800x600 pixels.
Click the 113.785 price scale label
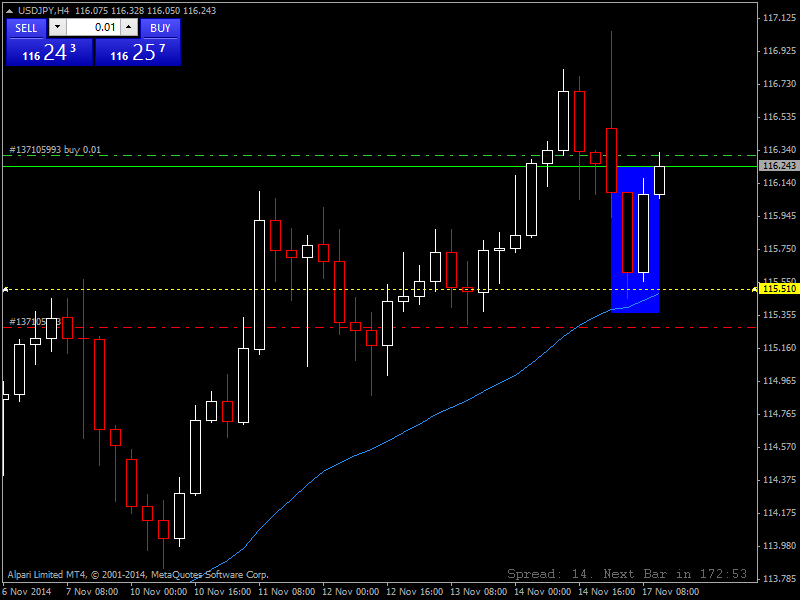pos(779,579)
